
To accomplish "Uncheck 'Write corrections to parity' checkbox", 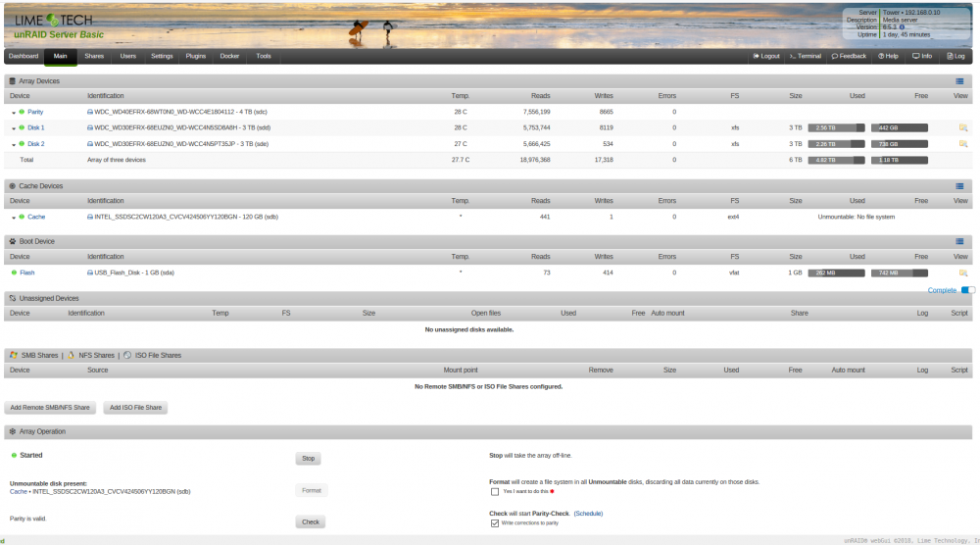I will (x=495, y=523).
